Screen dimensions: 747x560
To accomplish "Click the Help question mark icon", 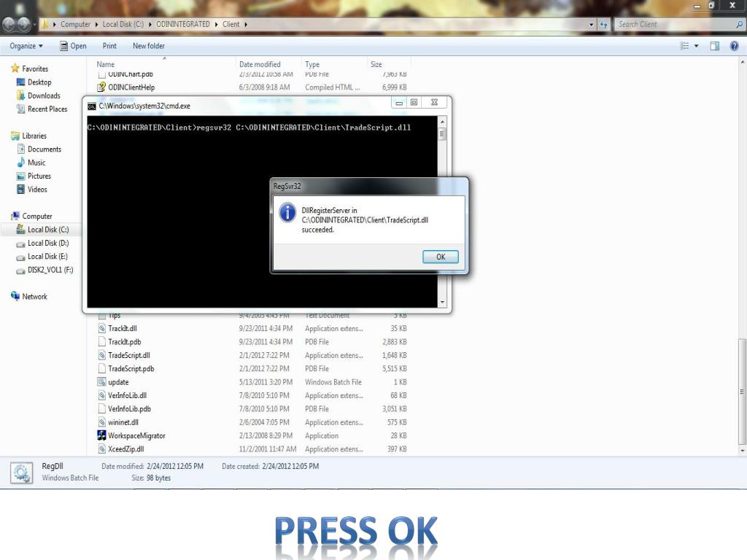I will click(735, 46).
